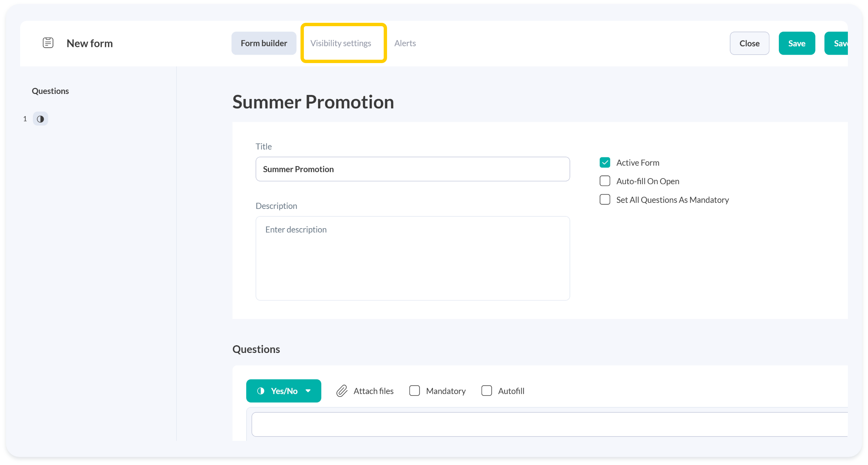This screenshot has width=868, height=465.
Task: Focus the Enter description text area
Action: point(412,258)
